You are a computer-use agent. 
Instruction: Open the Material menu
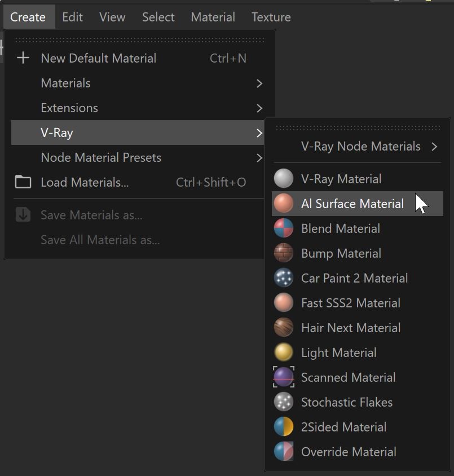click(213, 17)
